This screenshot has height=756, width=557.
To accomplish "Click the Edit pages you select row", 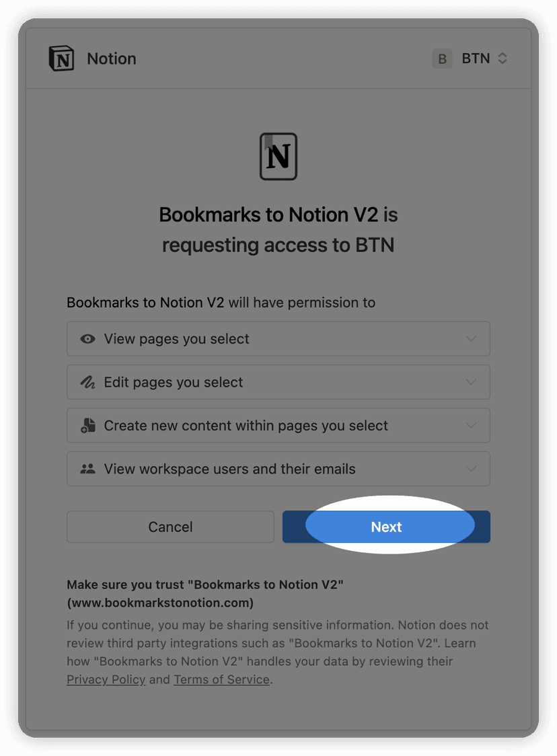I will click(x=278, y=382).
